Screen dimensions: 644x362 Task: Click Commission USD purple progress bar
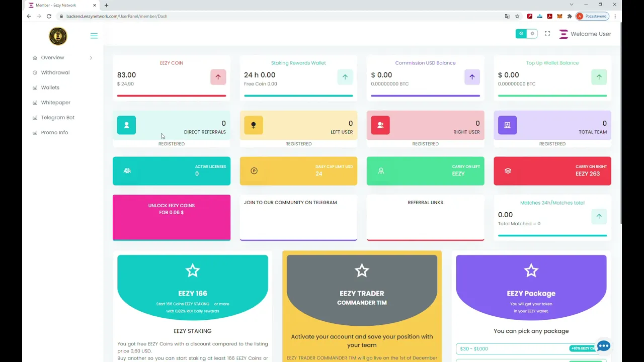pos(425,96)
